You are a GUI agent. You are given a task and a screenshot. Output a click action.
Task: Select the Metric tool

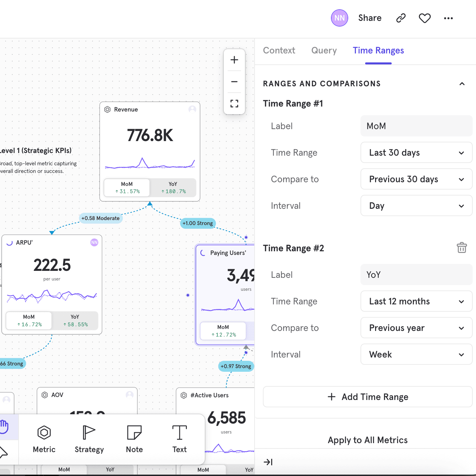tap(44, 439)
